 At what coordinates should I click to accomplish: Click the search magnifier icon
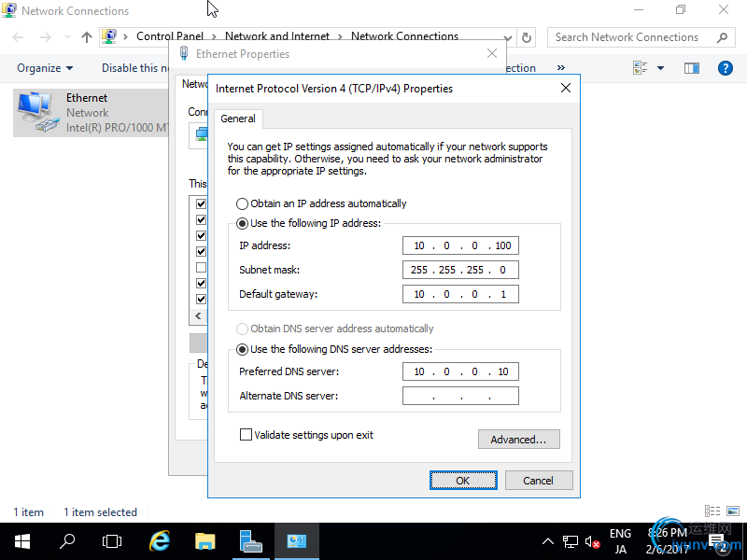722,37
